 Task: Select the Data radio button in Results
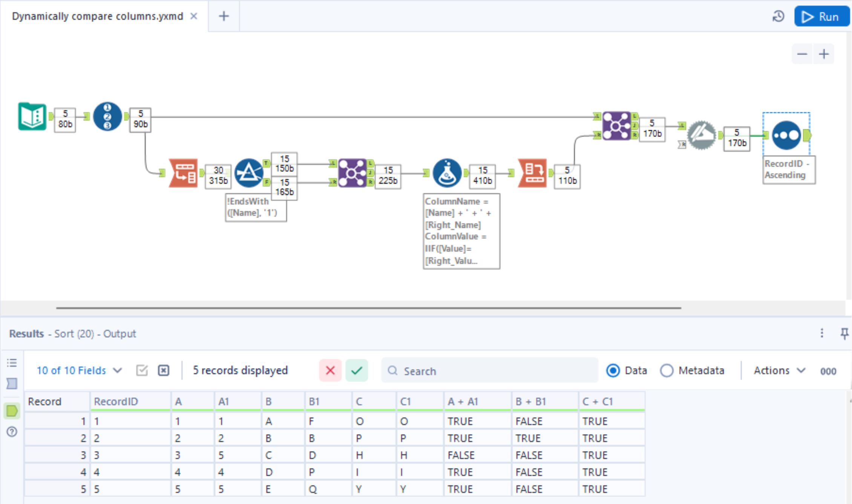(613, 371)
